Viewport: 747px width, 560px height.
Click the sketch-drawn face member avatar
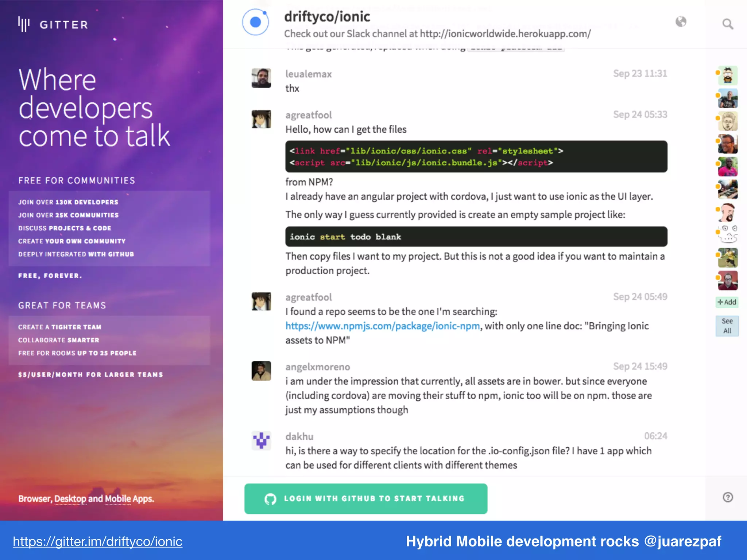click(728, 121)
